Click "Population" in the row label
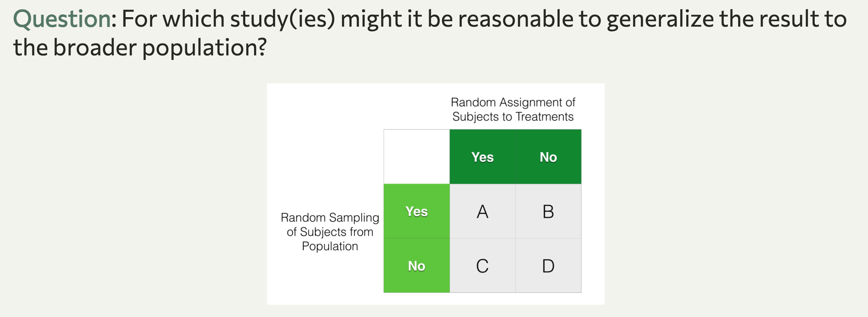 pyautogui.click(x=330, y=246)
